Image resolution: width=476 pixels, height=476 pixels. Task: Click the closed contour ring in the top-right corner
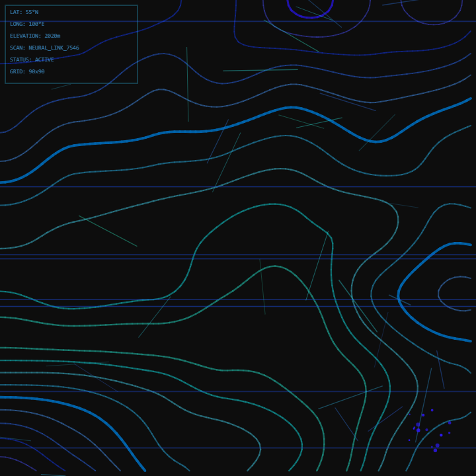point(431,23)
